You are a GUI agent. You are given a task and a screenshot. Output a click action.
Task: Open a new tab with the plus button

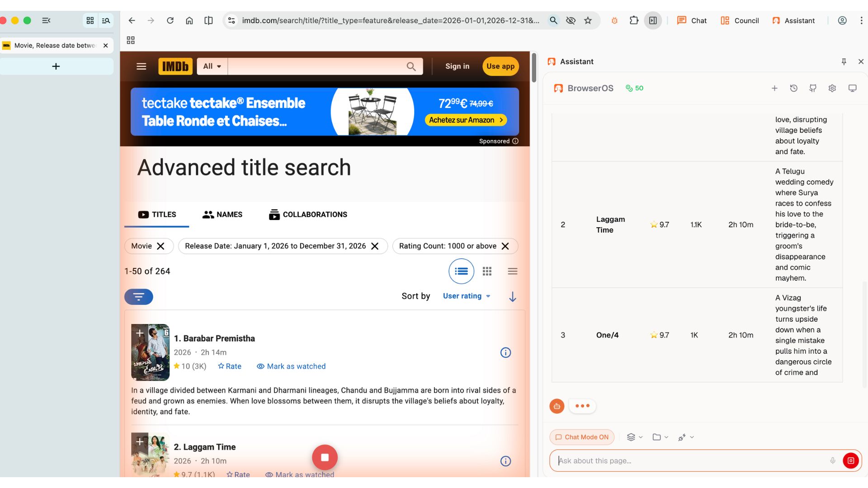(56, 66)
